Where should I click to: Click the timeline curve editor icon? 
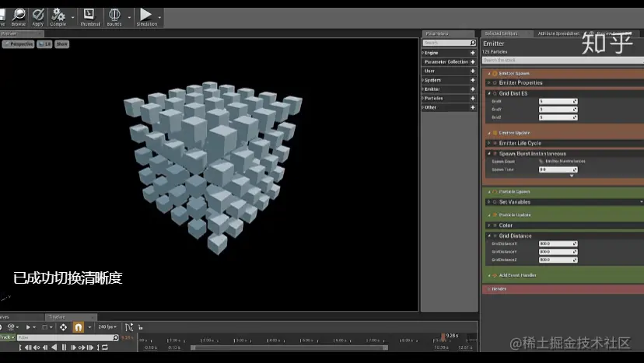[129, 327]
